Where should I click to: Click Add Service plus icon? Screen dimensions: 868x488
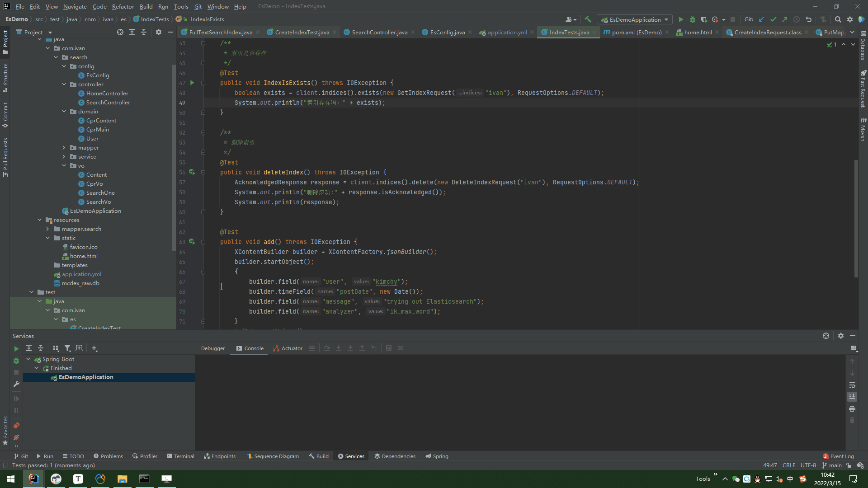[94, 348]
